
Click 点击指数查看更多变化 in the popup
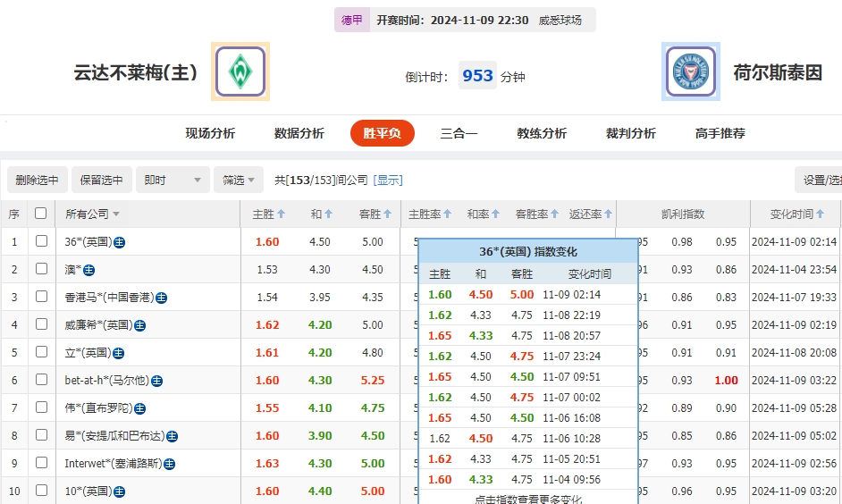[x=527, y=499]
